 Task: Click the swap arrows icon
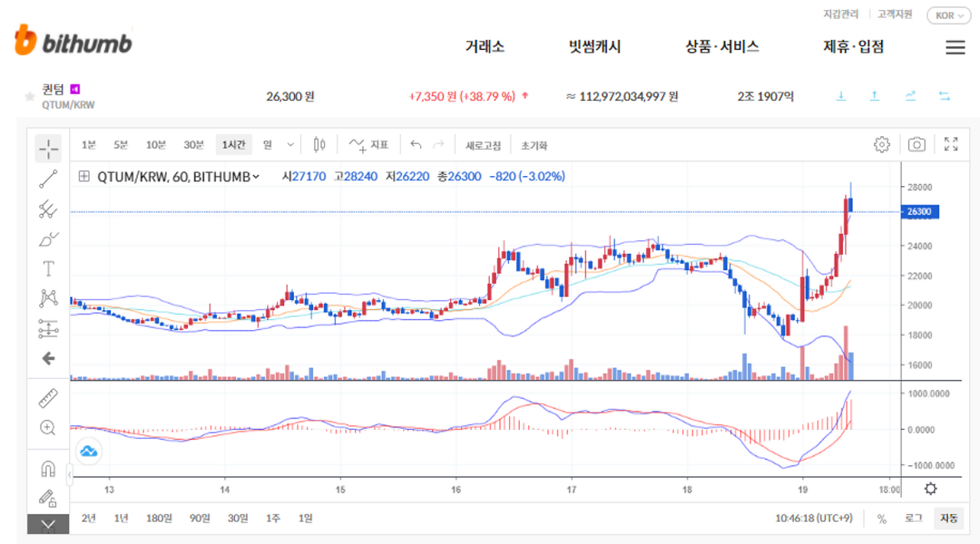click(944, 96)
